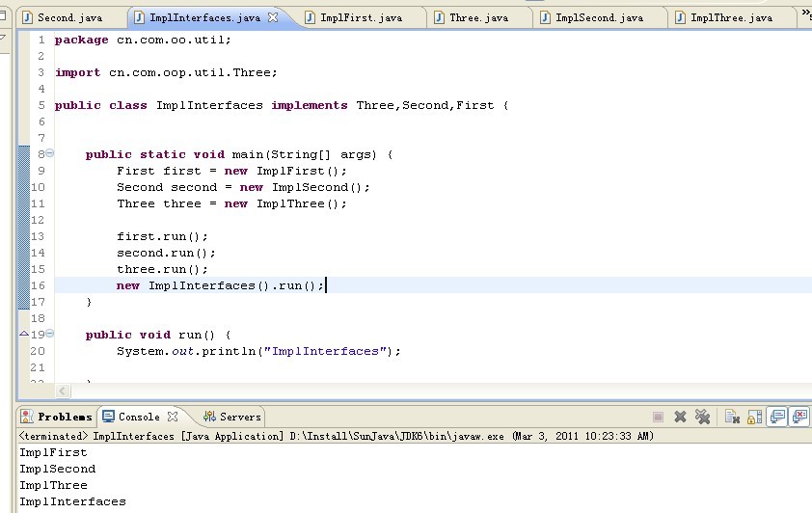This screenshot has width=812, height=513.
Task: Toggle show console when standard out changes
Action: (777, 417)
